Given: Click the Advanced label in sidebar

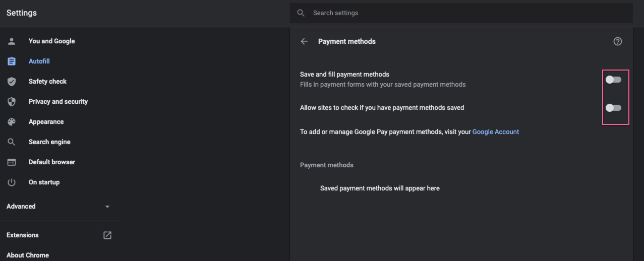Looking at the screenshot, I should tap(21, 207).
